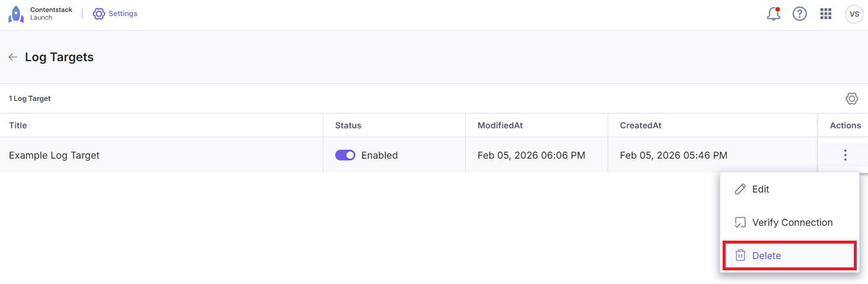Open the VS user avatar menu

point(854,14)
